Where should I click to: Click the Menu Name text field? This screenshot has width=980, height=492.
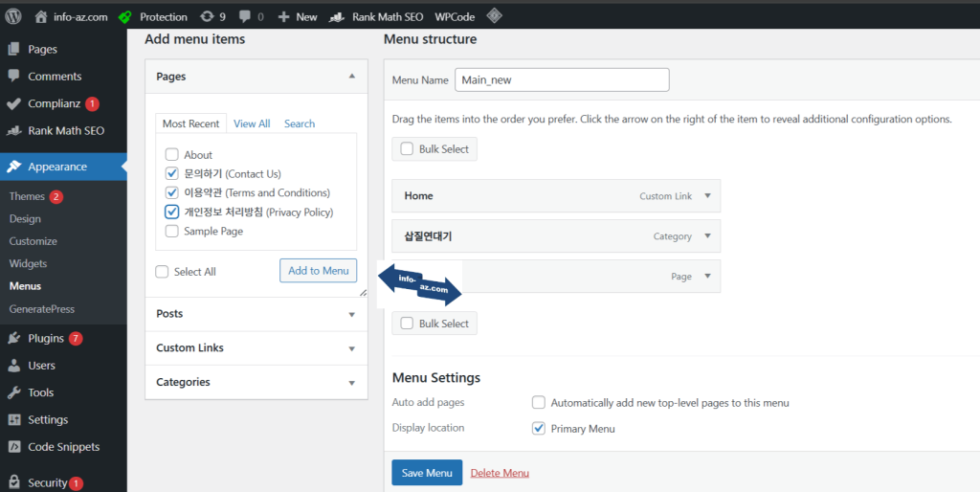[562, 80]
